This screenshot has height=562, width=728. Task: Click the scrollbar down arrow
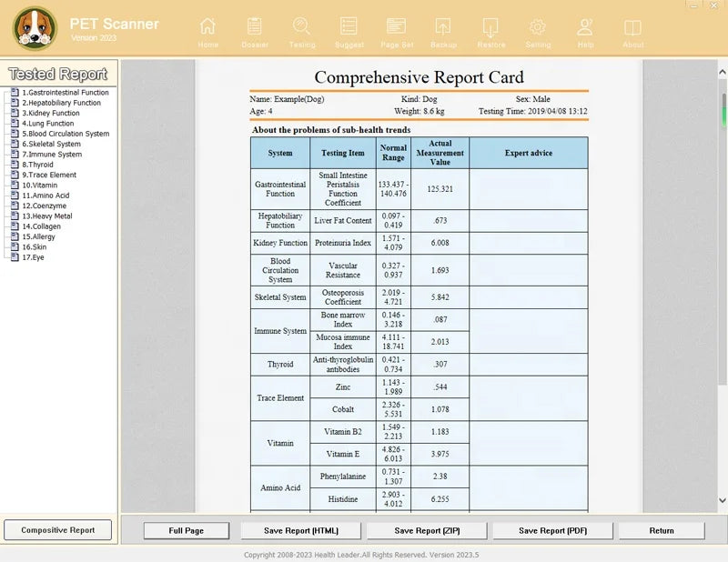[x=723, y=500]
